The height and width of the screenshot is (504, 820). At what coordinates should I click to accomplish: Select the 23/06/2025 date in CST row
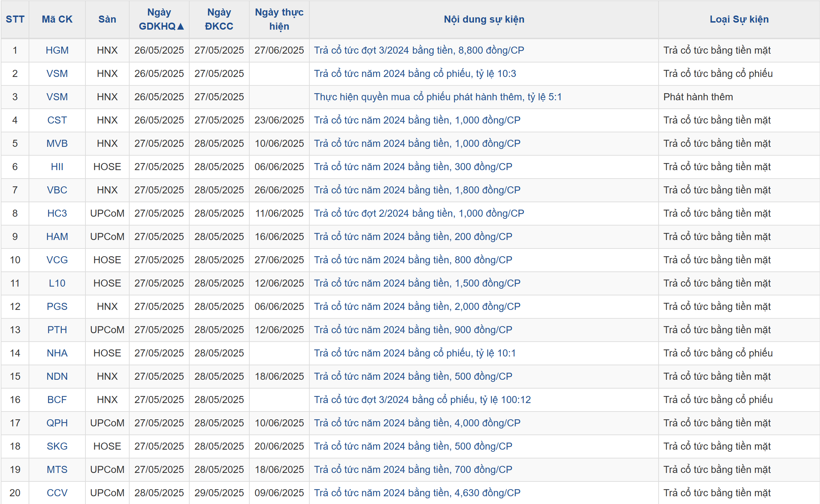[x=279, y=120]
